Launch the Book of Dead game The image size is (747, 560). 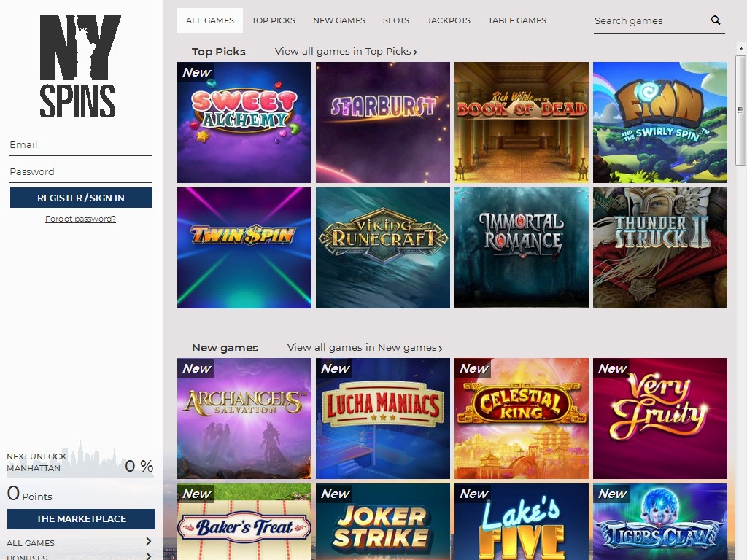pos(522,122)
